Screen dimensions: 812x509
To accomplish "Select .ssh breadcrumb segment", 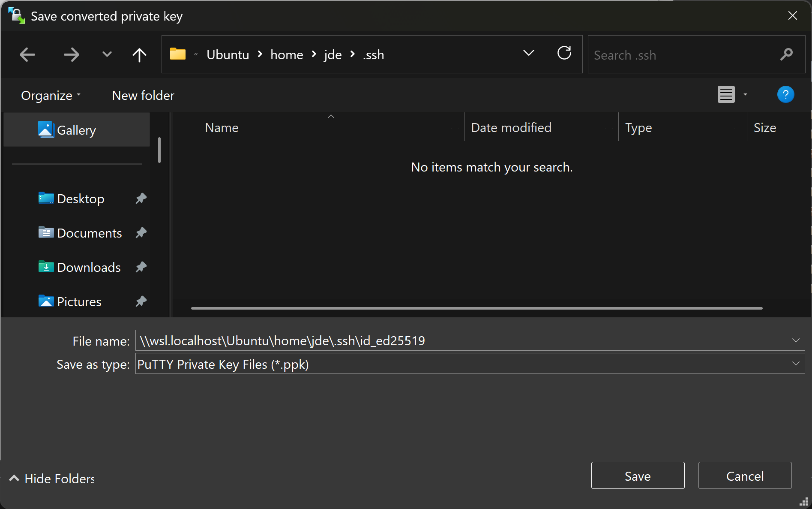I will click(x=374, y=55).
